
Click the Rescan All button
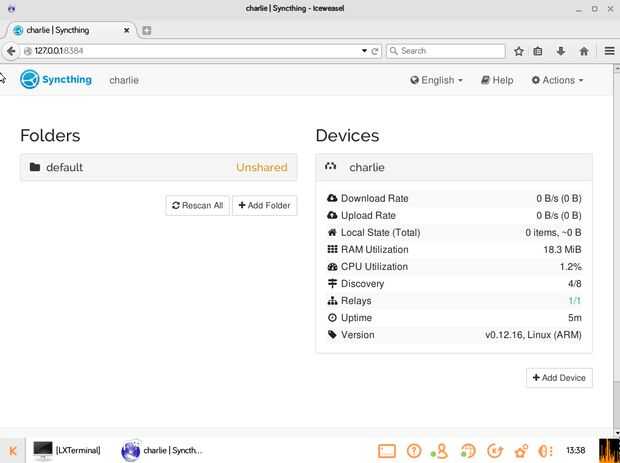197,205
